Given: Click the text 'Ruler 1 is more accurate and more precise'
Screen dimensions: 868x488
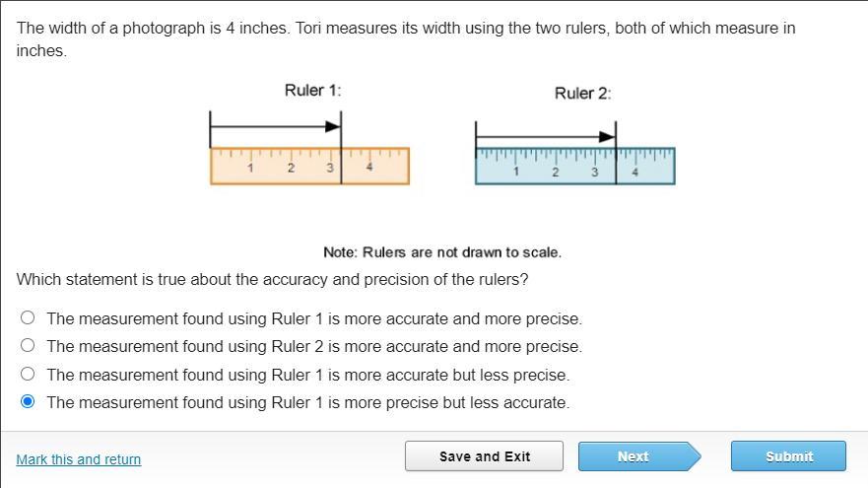Looking at the screenshot, I should point(314,319).
